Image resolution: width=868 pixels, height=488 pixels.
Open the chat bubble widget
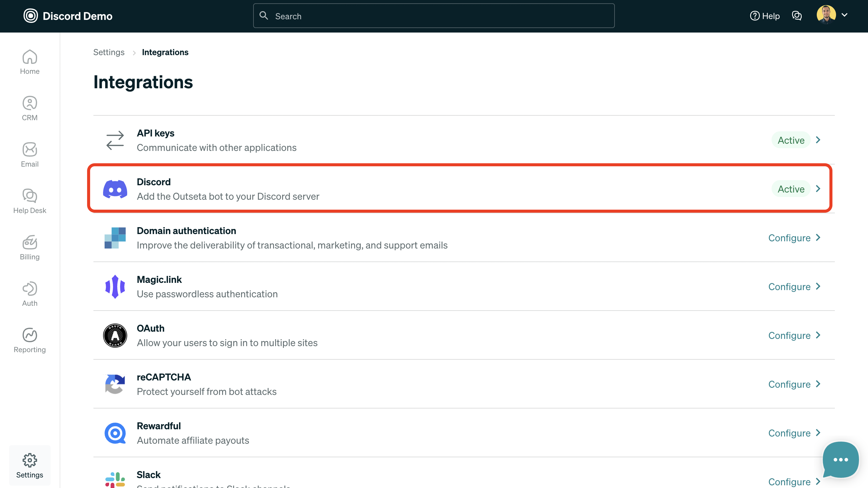click(x=840, y=459)
